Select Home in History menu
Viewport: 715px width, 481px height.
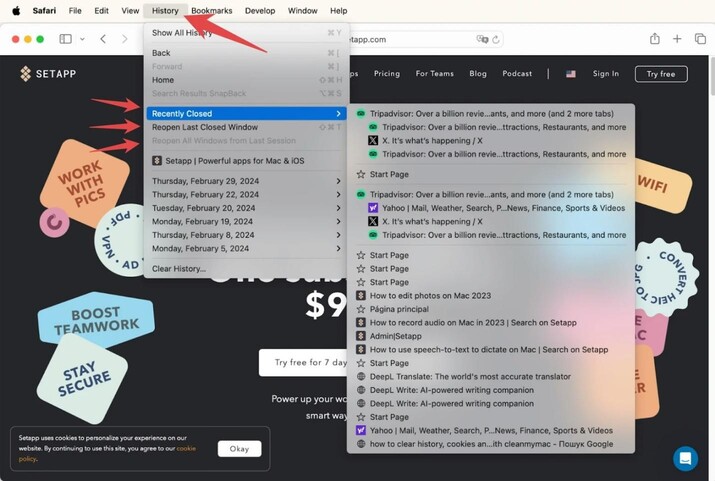246,80
